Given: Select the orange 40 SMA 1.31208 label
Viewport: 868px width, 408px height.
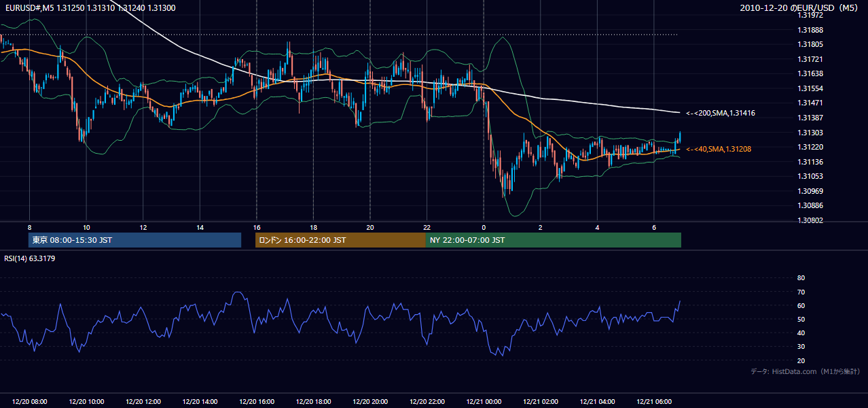Looking at the screenshot, I should [719, 149].
